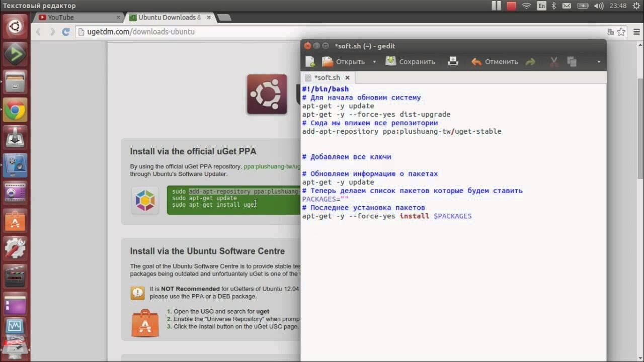Click the '# Добавляем все ключи' comment line
Viewport: 644px width, 362px height.
tap(347, 157)
